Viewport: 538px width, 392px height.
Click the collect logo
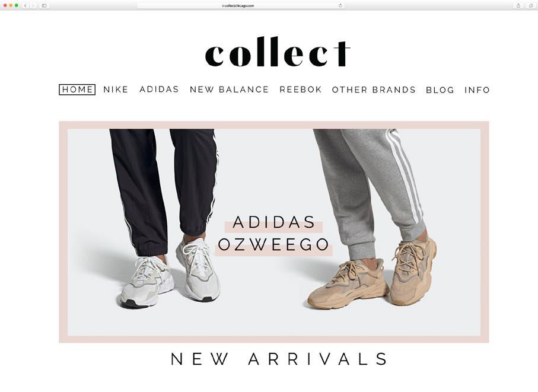278,52
